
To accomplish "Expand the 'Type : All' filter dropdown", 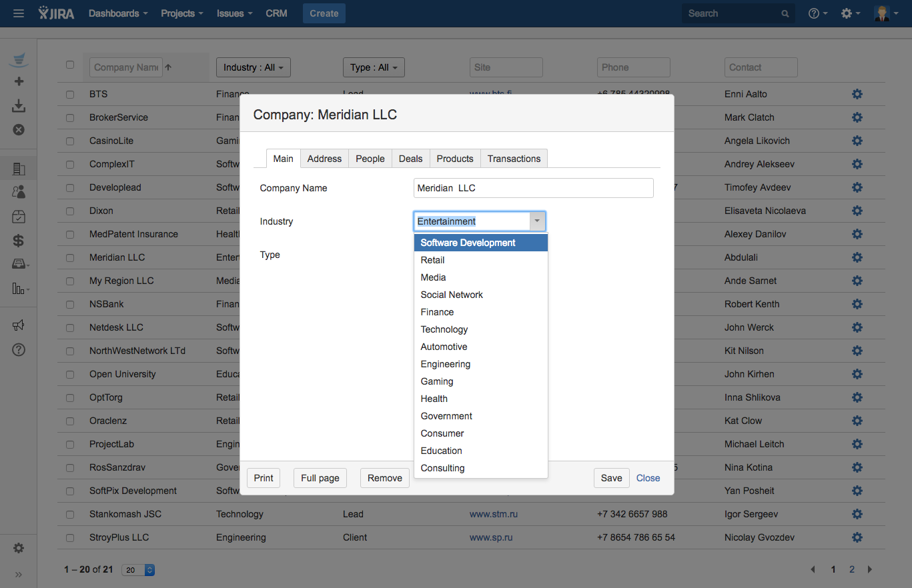I will pyautogui.click(x=374, y=67).
